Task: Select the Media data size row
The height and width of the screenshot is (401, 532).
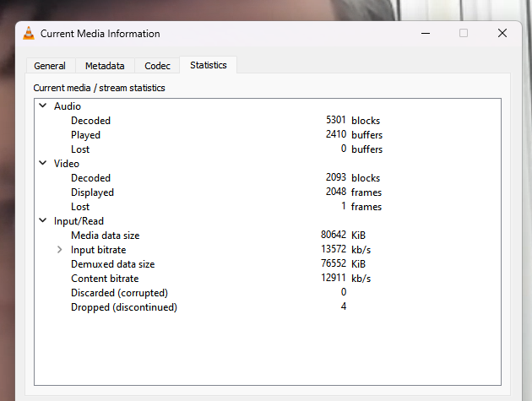Action: (x=105, y=236)
